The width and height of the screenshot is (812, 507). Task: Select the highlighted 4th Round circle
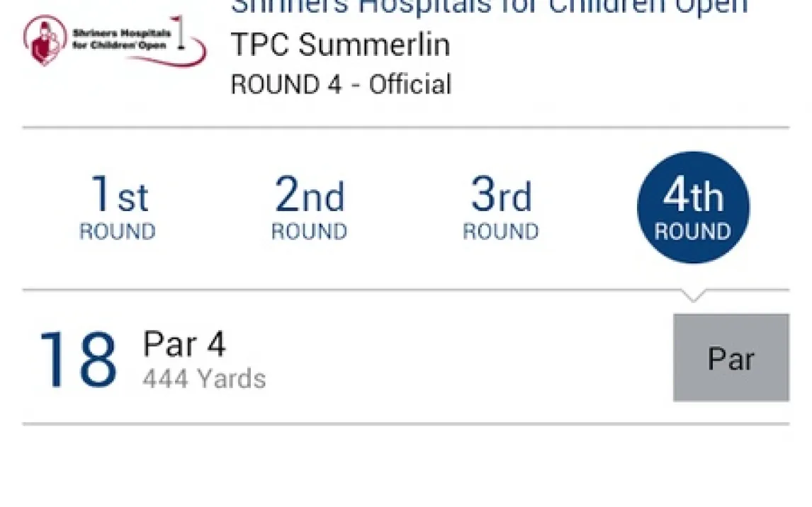(x=693, y=207)
